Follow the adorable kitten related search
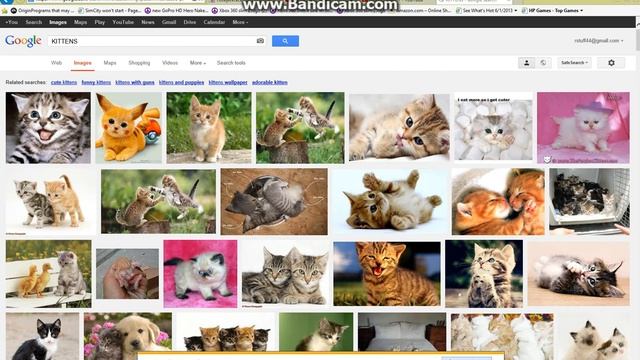This screenshot has height=360, width=640. coord(269,82)
